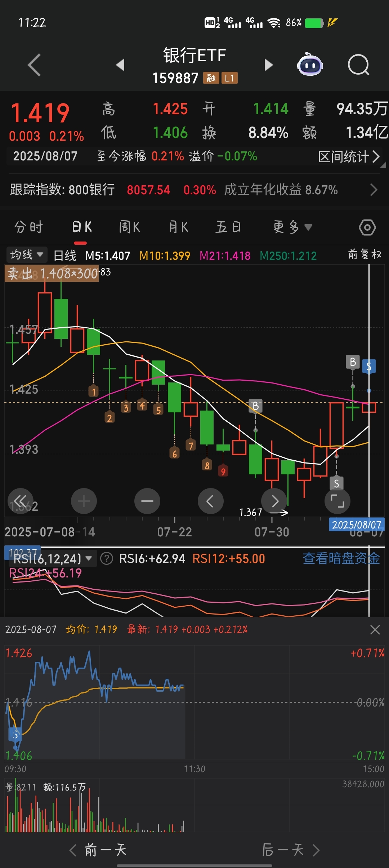Zoom out chart with minus button
The width and height of the screenshot is (389, 868).
(x=147, y=501)
